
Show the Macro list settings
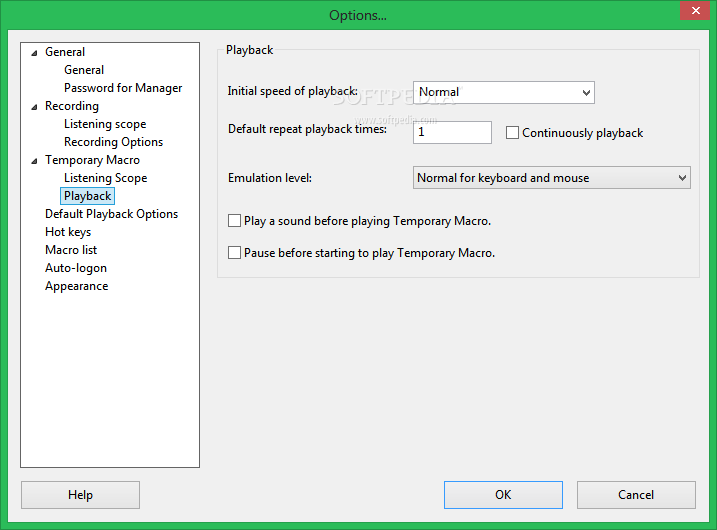[x=71, y=250]
